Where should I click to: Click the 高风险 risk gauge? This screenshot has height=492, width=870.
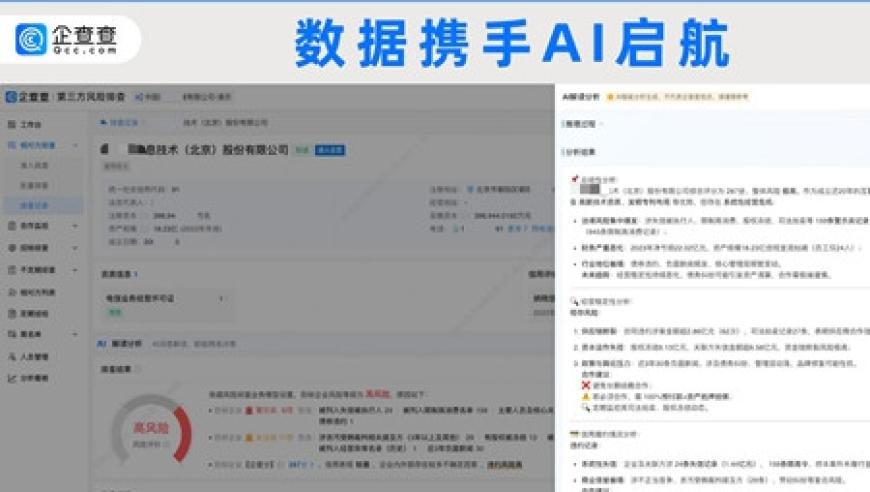pyautogui.click(x=151, y=428)
